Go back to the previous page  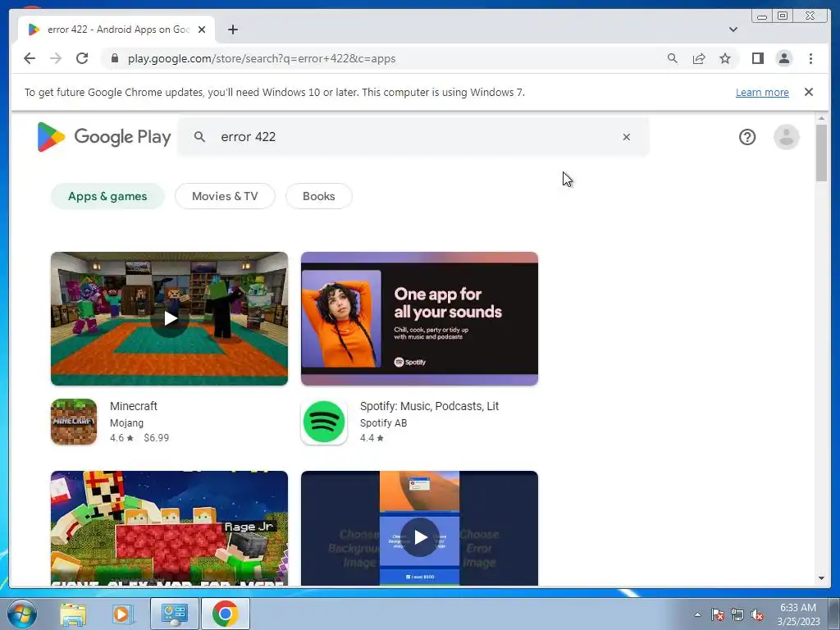[x=30, y=58]
